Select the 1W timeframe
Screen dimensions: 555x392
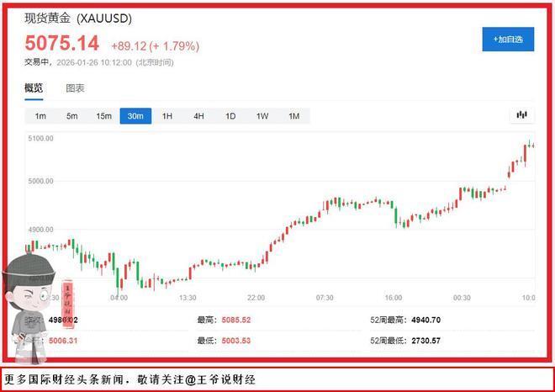tap(262, 116)
